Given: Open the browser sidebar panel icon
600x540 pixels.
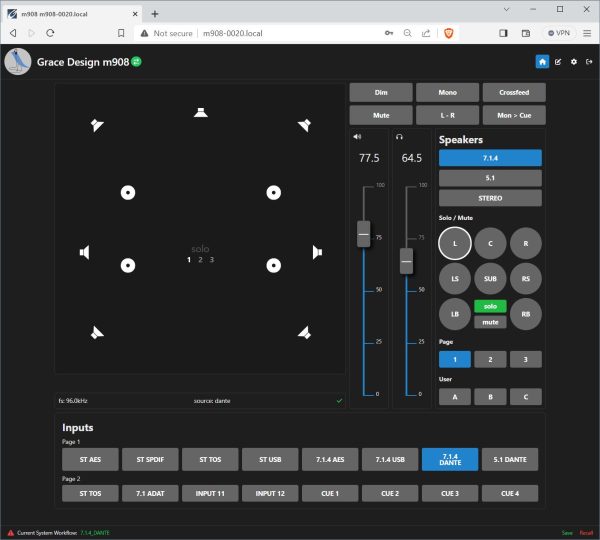Looking at the screenshot, I should [503, 32].
